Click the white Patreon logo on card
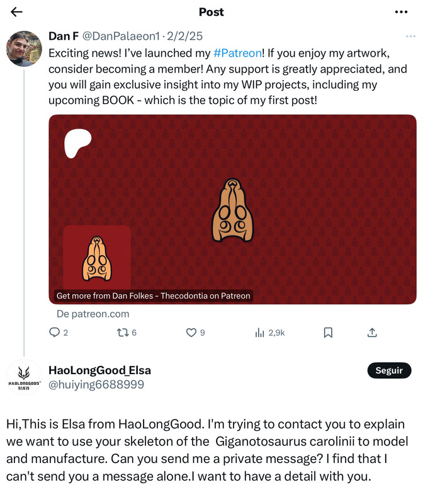Viewport: 423px width, 504px height. pos(77,144)
